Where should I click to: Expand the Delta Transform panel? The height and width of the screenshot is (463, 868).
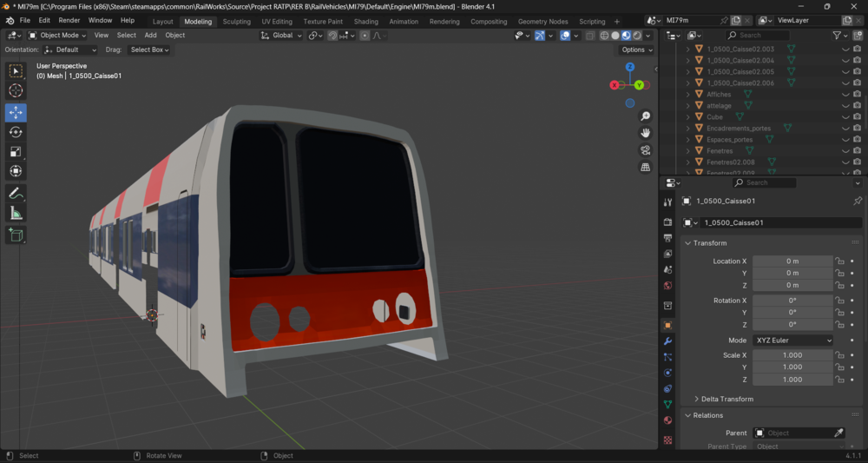tap(727, 399)
